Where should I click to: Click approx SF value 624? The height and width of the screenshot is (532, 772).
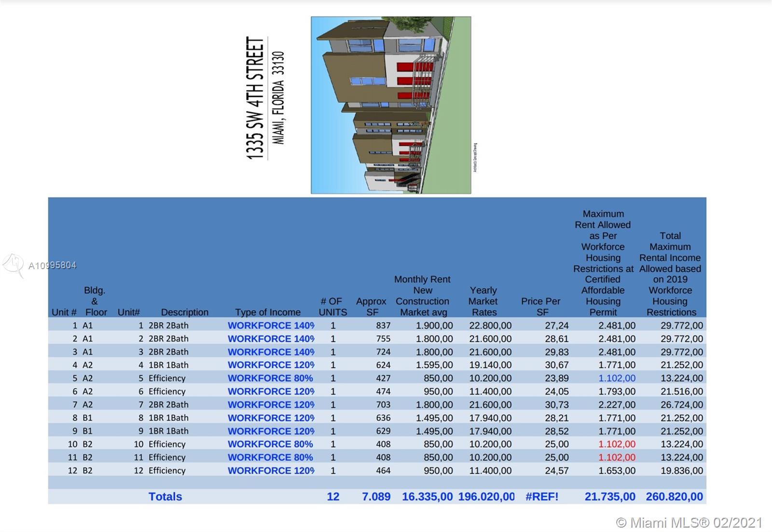384,365
